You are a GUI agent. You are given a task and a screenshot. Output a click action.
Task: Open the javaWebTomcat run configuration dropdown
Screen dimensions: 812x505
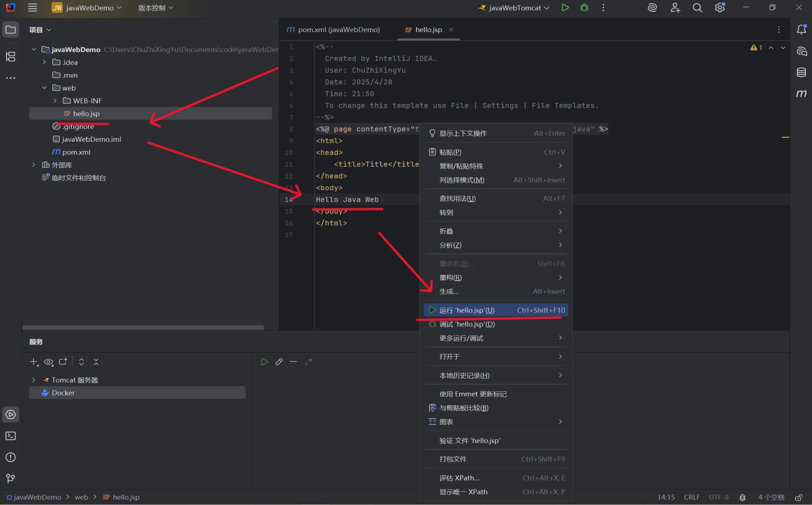513,7
